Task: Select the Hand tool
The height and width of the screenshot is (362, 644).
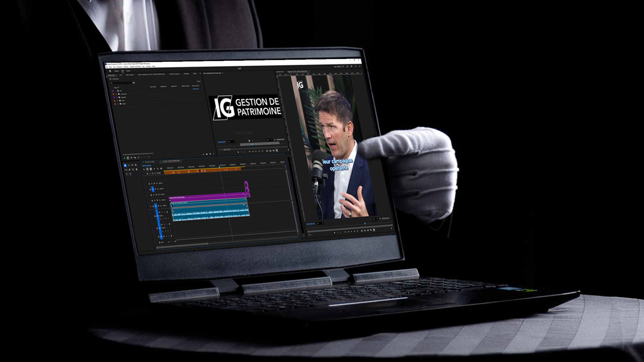Action: click(x=137, y=169)
